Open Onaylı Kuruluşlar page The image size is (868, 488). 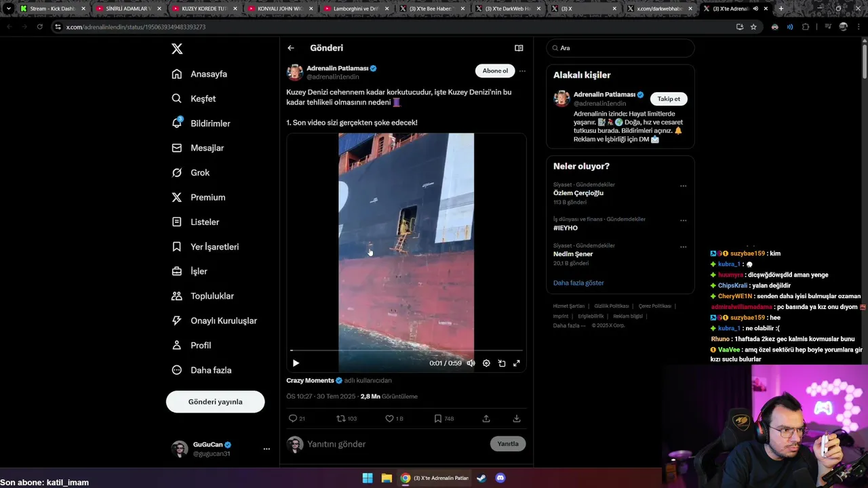tap(214, 321)
